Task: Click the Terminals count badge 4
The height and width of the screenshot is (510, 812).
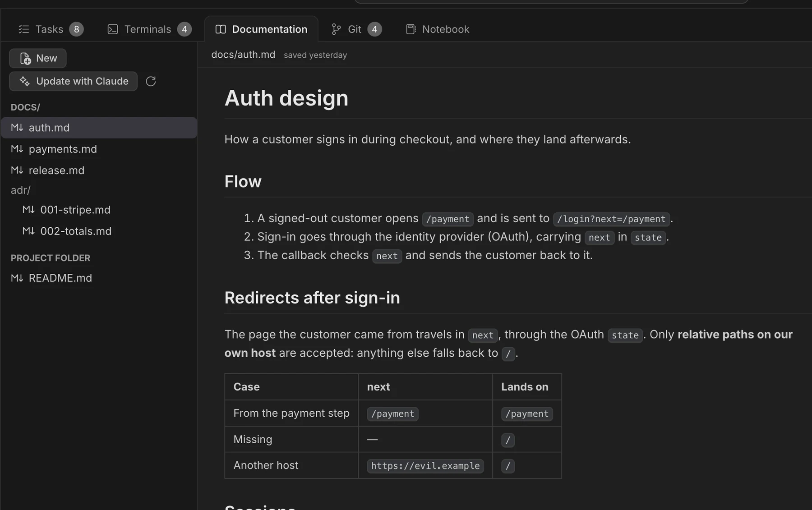Action: pyautogui.click(x=185, y=29)
